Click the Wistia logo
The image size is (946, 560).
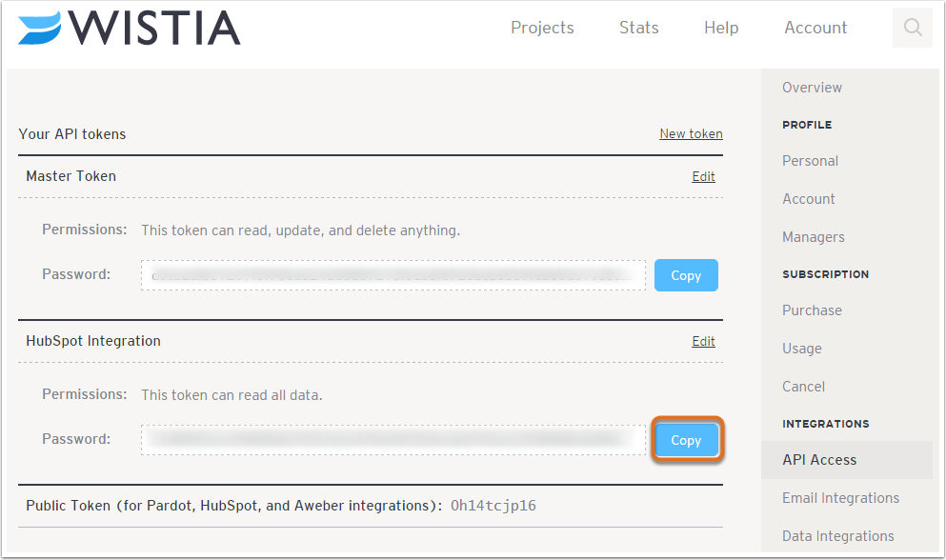tap(130, 29)
